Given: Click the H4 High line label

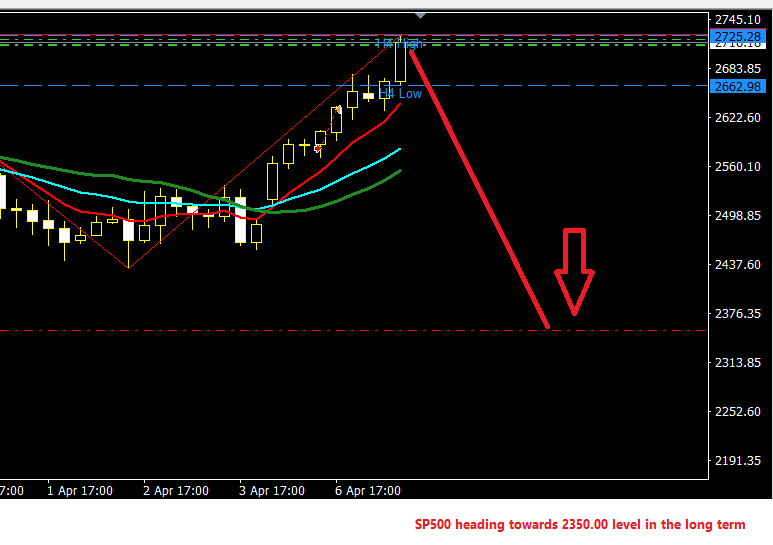Looking at the screenshot, I should tap(399, 44).
